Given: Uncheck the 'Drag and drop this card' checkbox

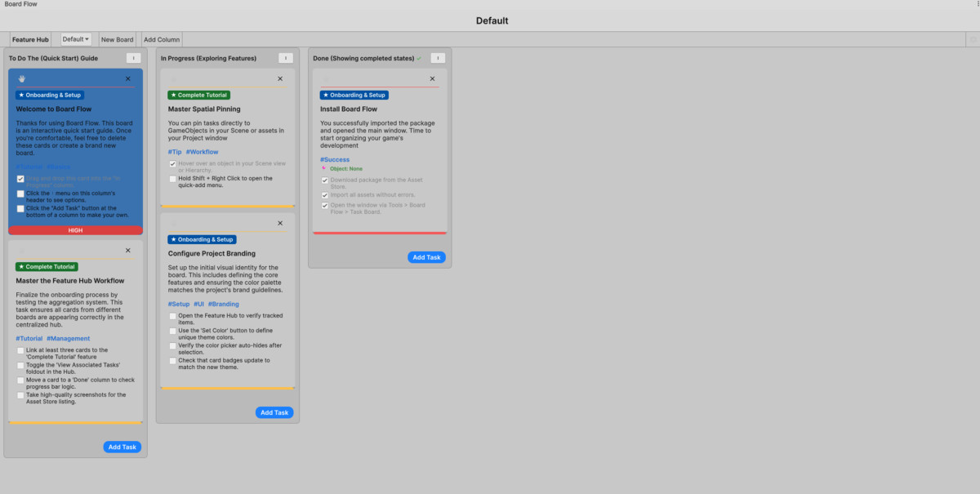Looking at the screenshot, I should 20,179.
